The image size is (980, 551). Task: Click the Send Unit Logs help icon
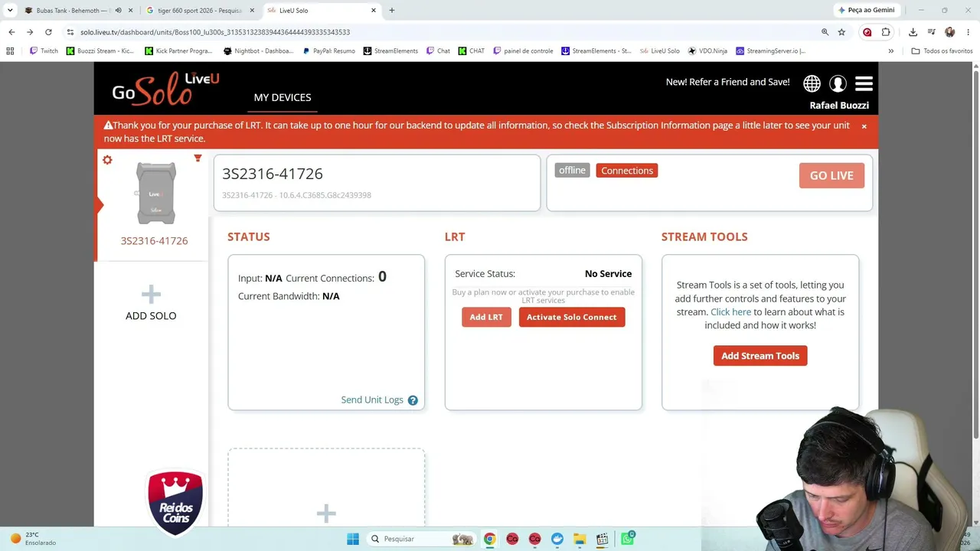[413, 400]
